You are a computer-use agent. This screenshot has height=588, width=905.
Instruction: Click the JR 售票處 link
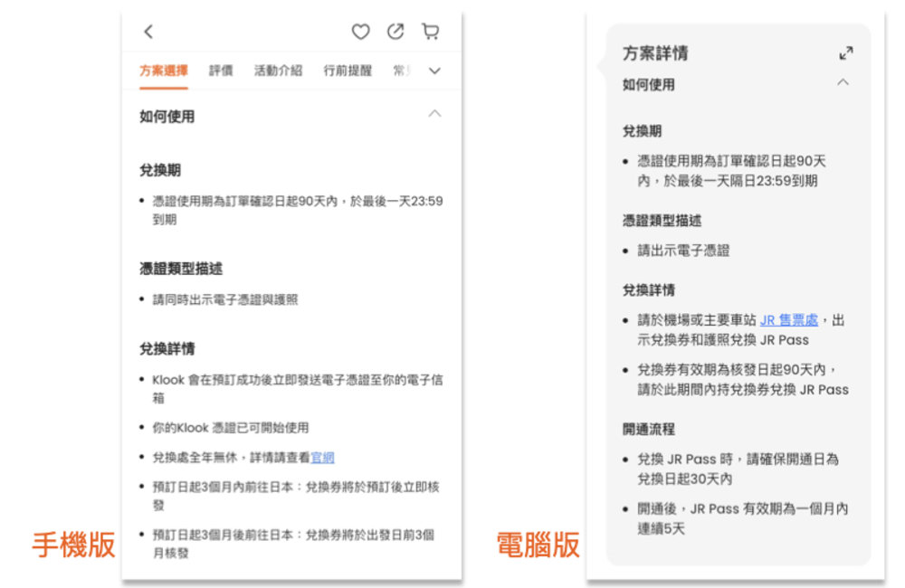pos(788,320)
